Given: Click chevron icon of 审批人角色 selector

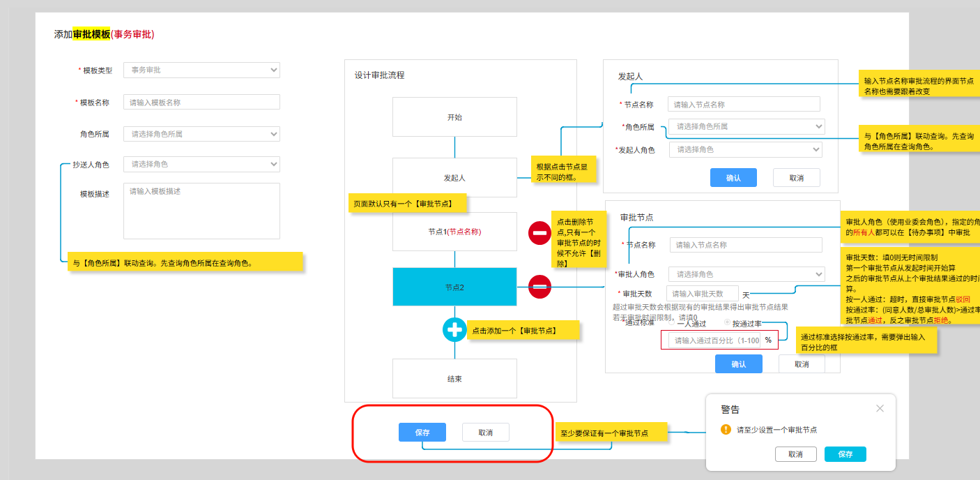Looking at the screenshot, I should tap(817, 274).
